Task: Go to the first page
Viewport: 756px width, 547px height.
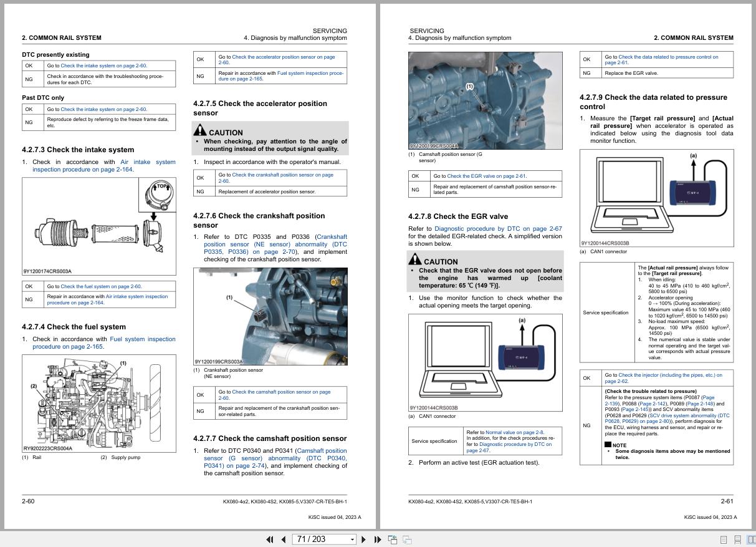Action: (270, 540)
